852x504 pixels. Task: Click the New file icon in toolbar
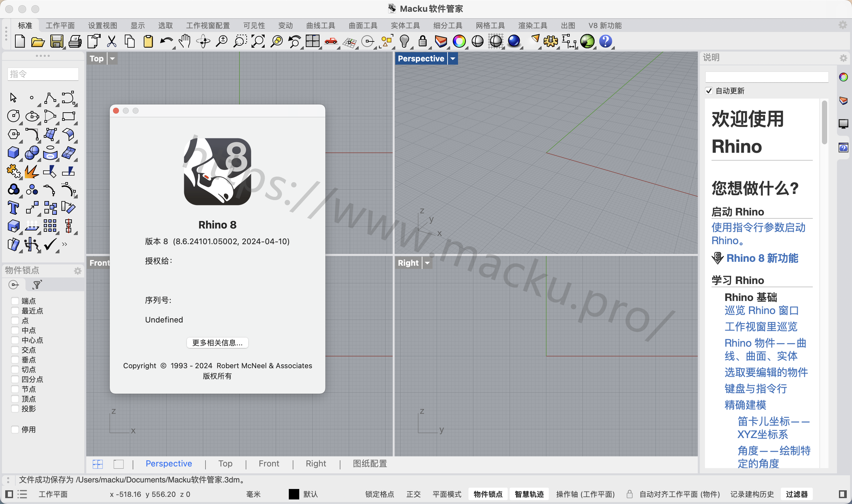click(20, 41)
